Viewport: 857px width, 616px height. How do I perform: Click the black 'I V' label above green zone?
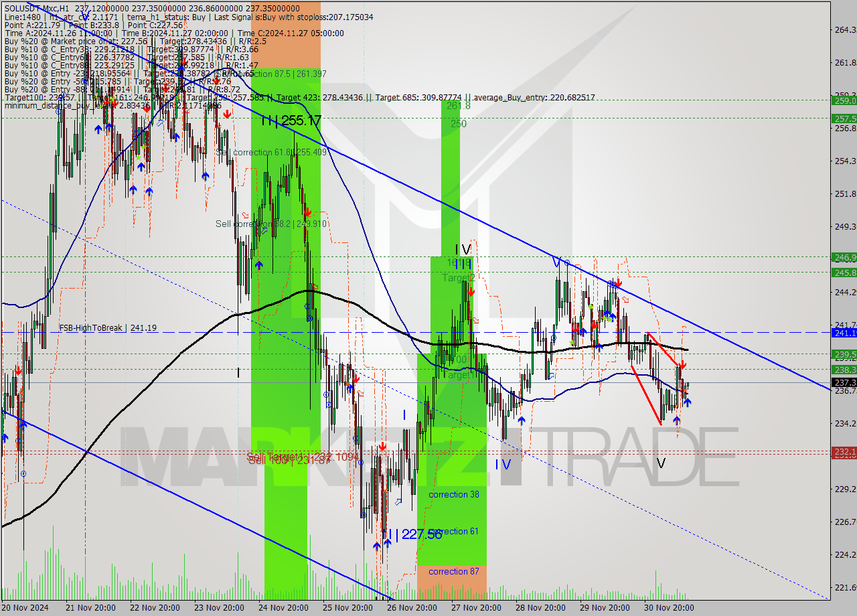(x=463, y=249)
